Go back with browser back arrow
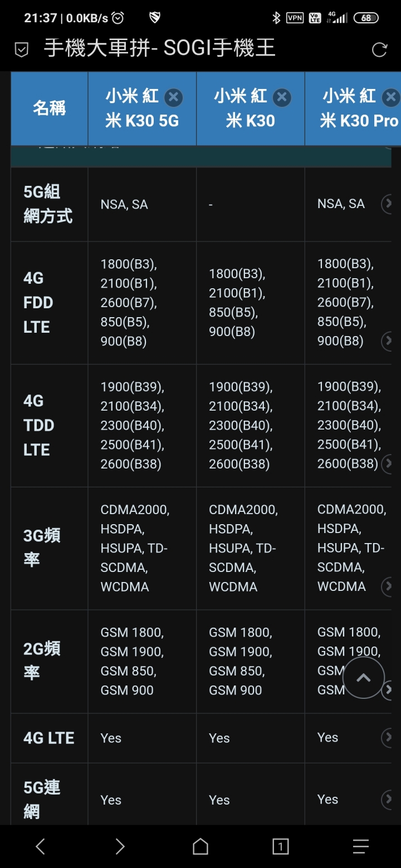401x868 pixels. 40,846
